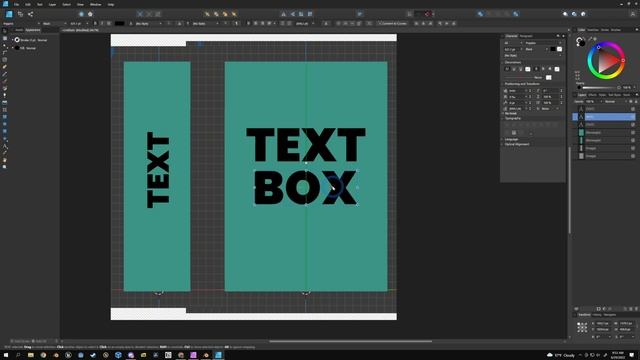
Task: Click the Flip Horizontal toolbar icon
Action: [284, 14]
